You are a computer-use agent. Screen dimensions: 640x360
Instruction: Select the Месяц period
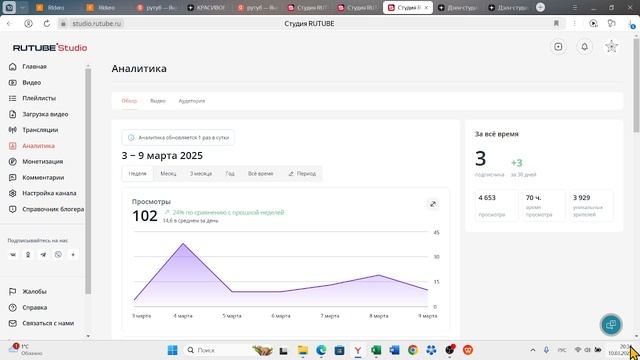coord(168,173)
